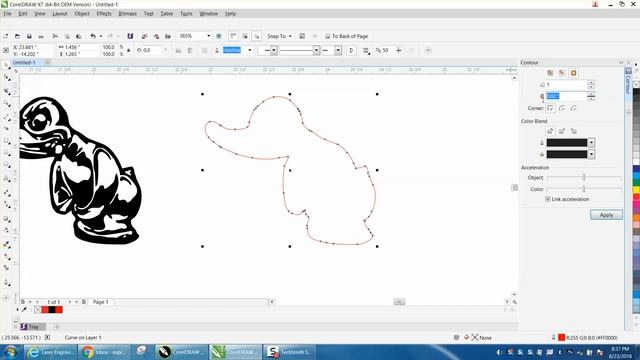Pick the mitered corner option
This screenshot has height=360, width=640.
click(551, 108)
